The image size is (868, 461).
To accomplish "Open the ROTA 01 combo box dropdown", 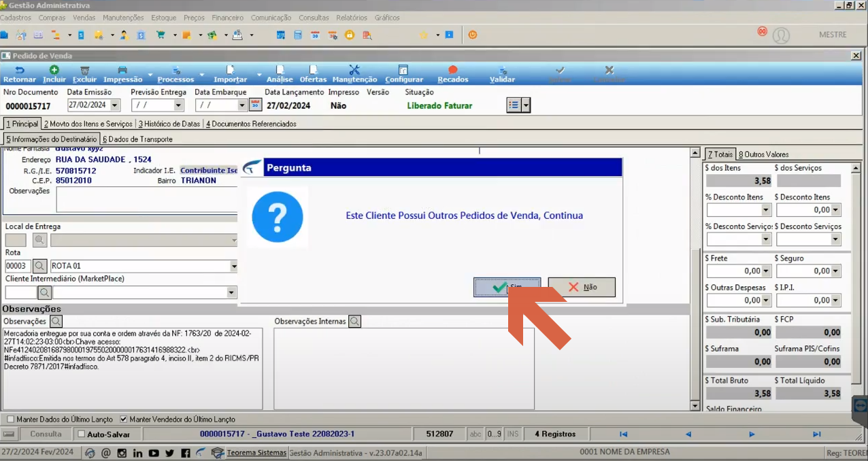I will [x=233, y=266].
